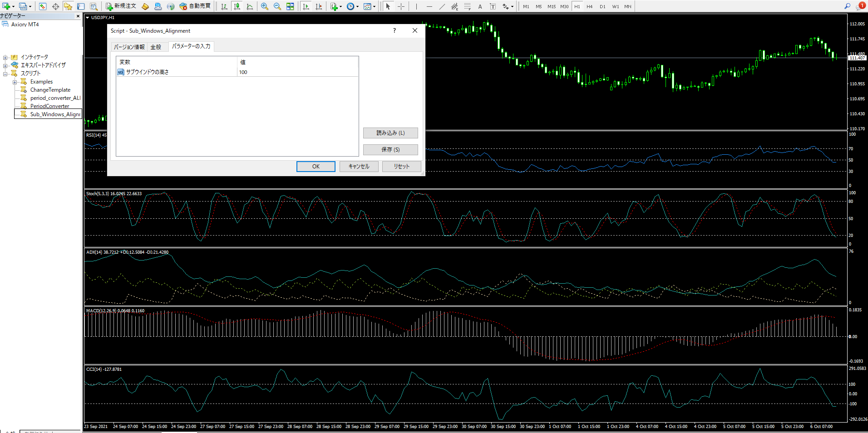Click the 読み込み (L) load button
The height and width of the screenshot is (433, 868).
390,133
